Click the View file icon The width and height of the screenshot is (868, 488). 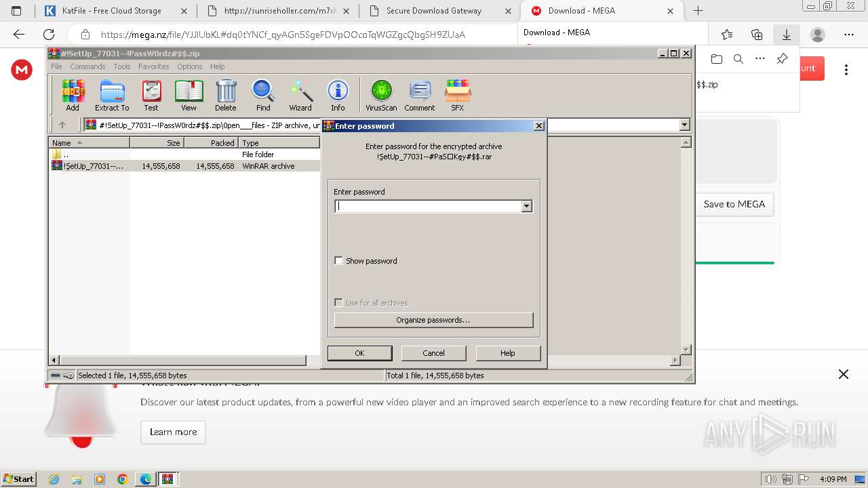click(189, 96)
